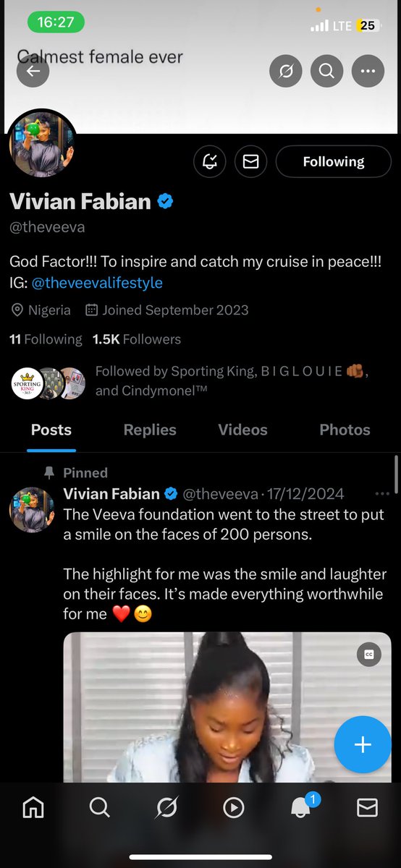This screenshot has height=868, width=401.
Task: Tap the back arrow in the header
Action: 33,71
